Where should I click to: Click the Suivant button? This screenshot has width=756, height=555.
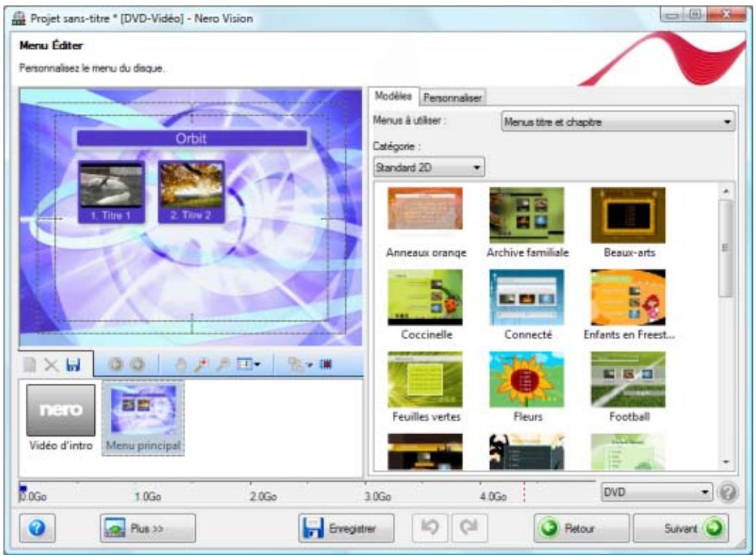point(681,529)
